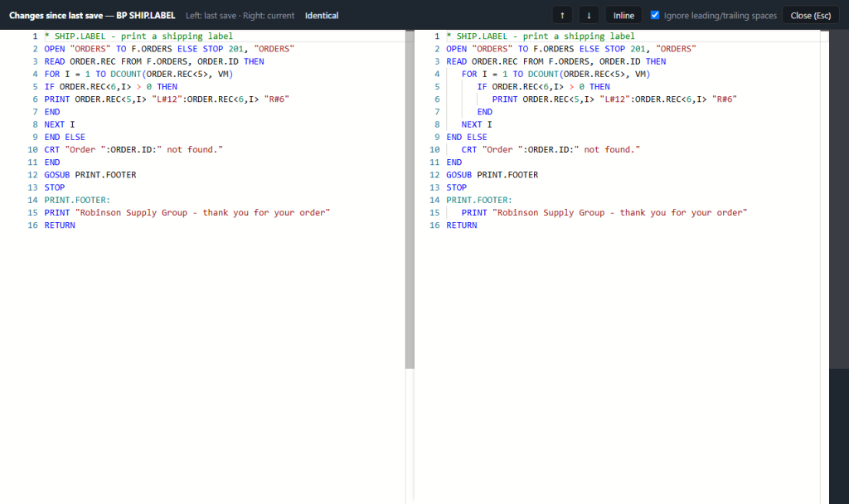Screen dimensions: 849x504
Task: Jump to previous change with up arrow
Action: click(x=562, y=15)
